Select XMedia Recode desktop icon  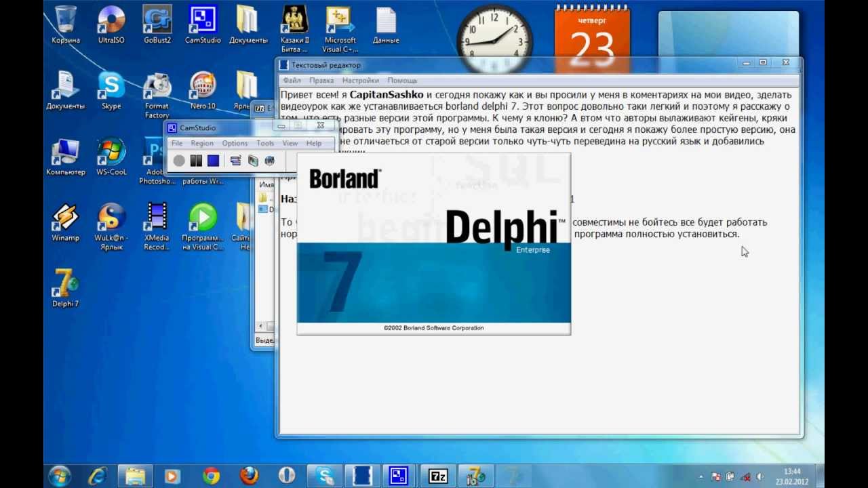[157, 228]
